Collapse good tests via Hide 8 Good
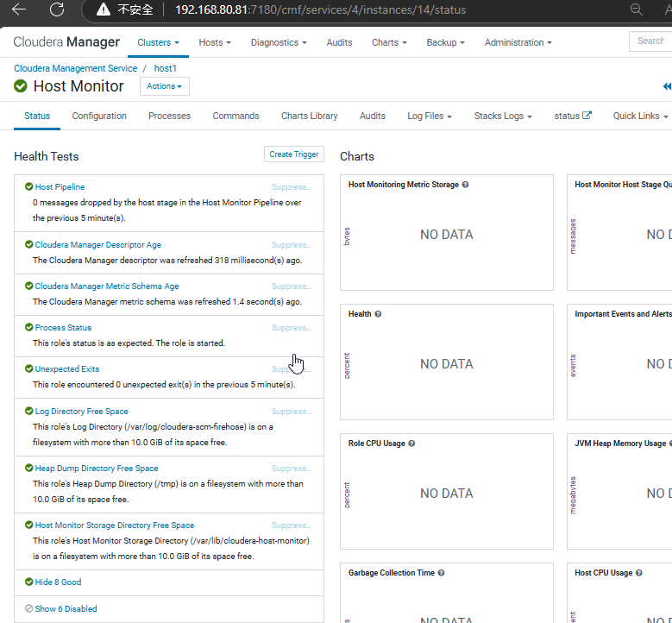 [58, 582]
